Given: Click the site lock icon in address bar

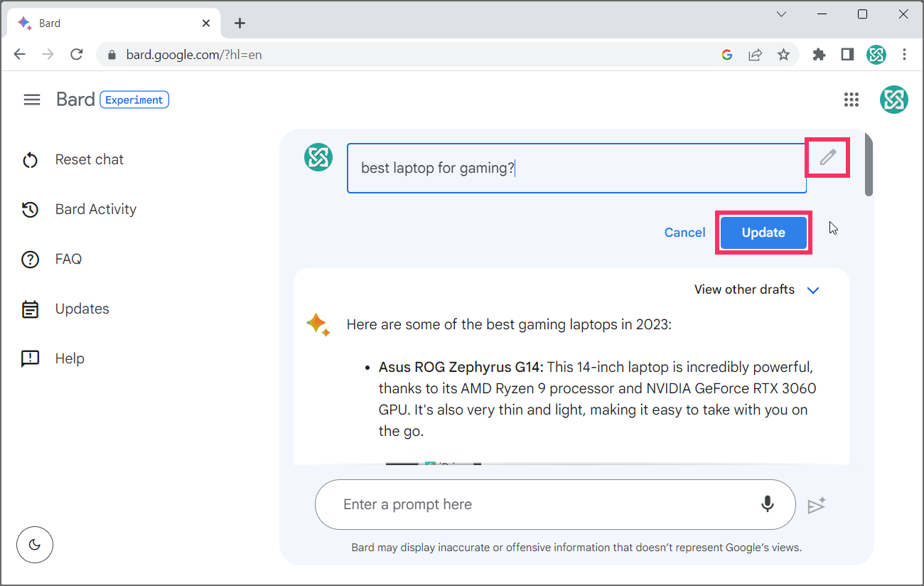Looking at the screenshot, I should tap(111, 55).
